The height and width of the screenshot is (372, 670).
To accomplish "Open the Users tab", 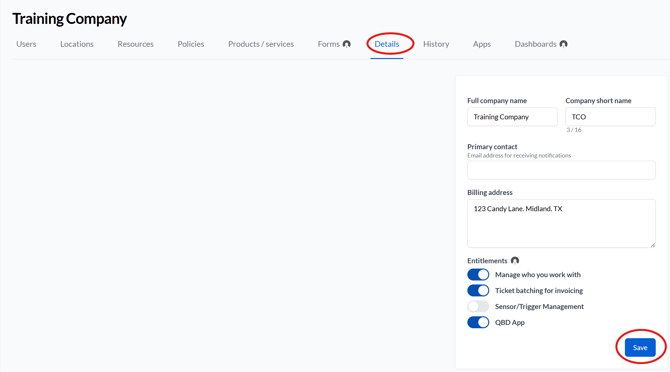I will coord(26,44).
